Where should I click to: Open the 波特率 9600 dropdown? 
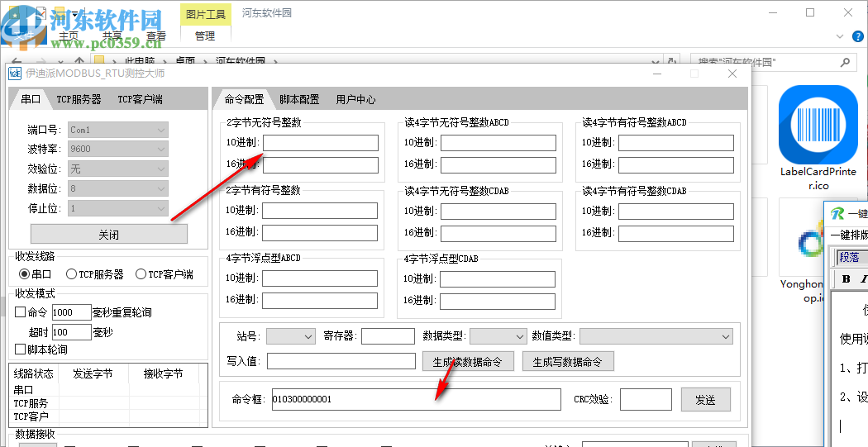click(x=118, y=149)
